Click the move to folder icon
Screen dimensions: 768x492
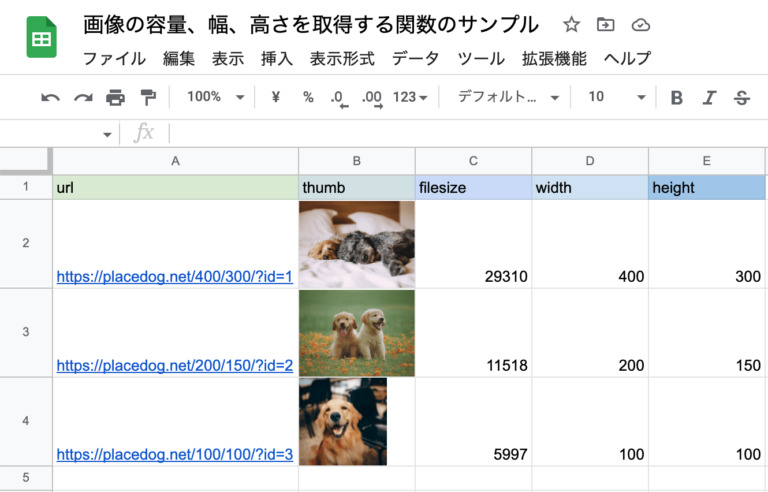(606, 24)
